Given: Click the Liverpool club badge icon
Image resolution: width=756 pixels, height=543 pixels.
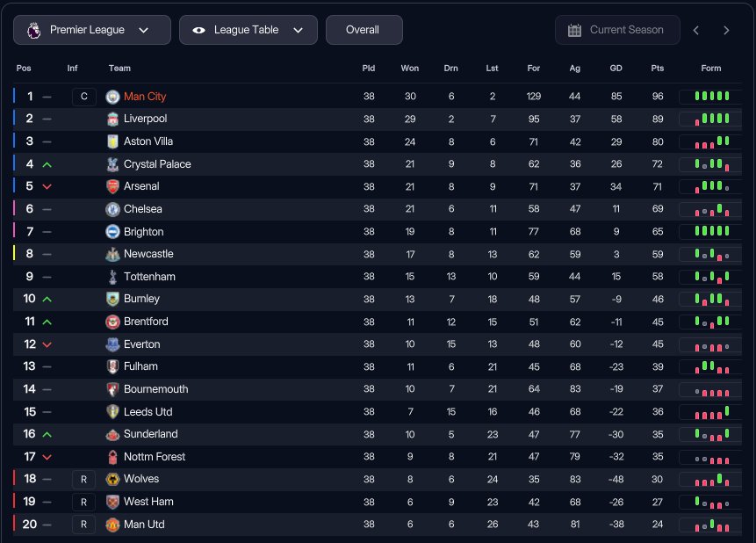Looking at the screenshot, I should [112, 119].
